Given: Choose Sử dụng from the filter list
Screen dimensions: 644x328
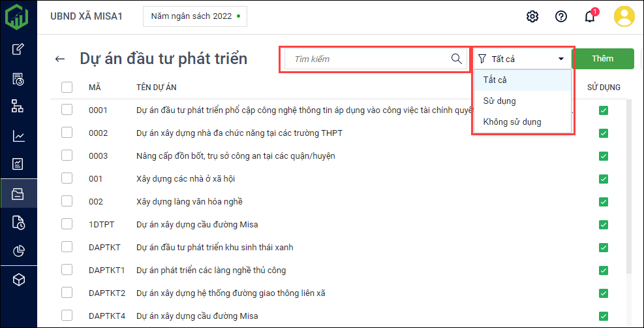Looking at the screenshot, I should click(x=499, y=101).
